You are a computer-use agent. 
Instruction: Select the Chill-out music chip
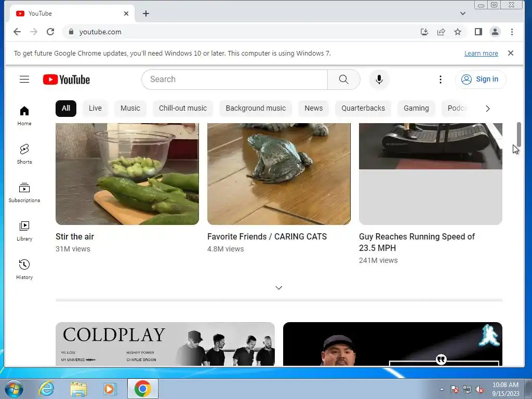(x=183, y=108)
